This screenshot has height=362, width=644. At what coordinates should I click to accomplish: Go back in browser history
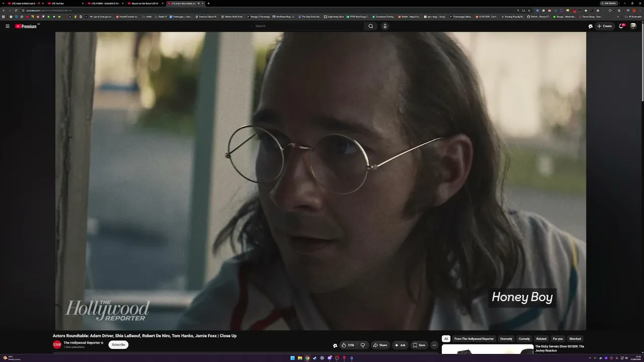(x=4, y=10)
